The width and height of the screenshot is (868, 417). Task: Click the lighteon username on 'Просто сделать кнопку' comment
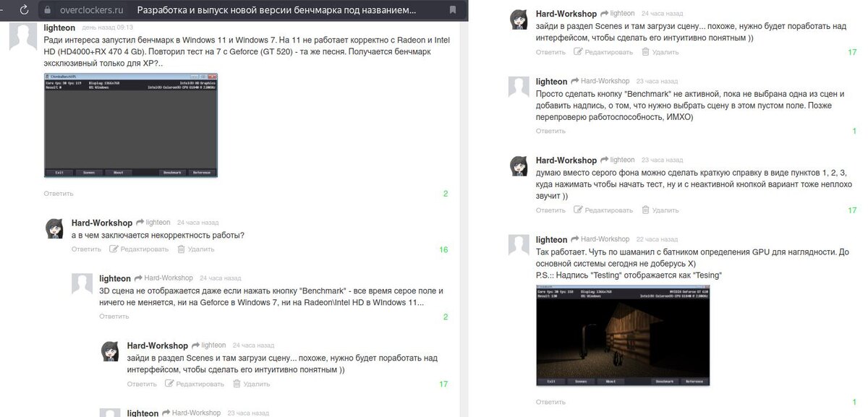click(551, 82)
